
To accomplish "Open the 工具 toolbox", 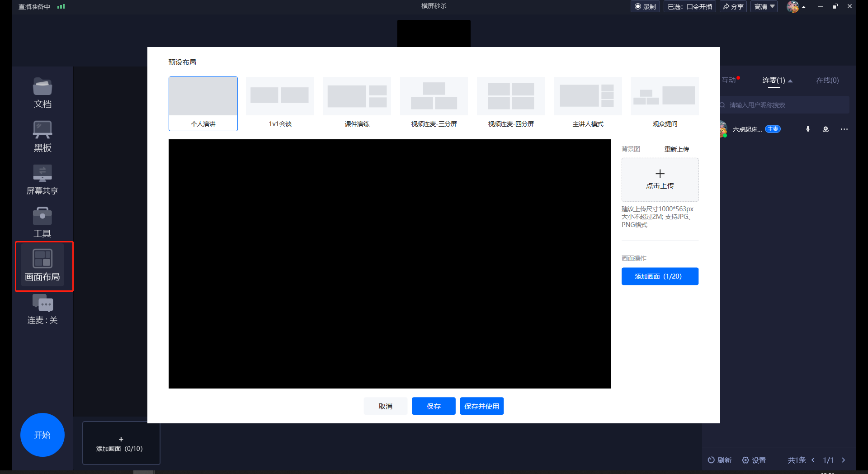I will (42, 223).
